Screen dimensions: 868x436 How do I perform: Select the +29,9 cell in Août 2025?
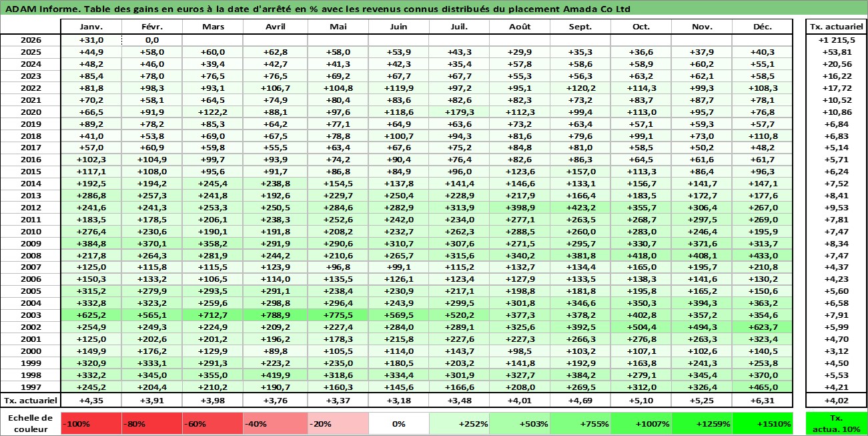tap(519, 52)
